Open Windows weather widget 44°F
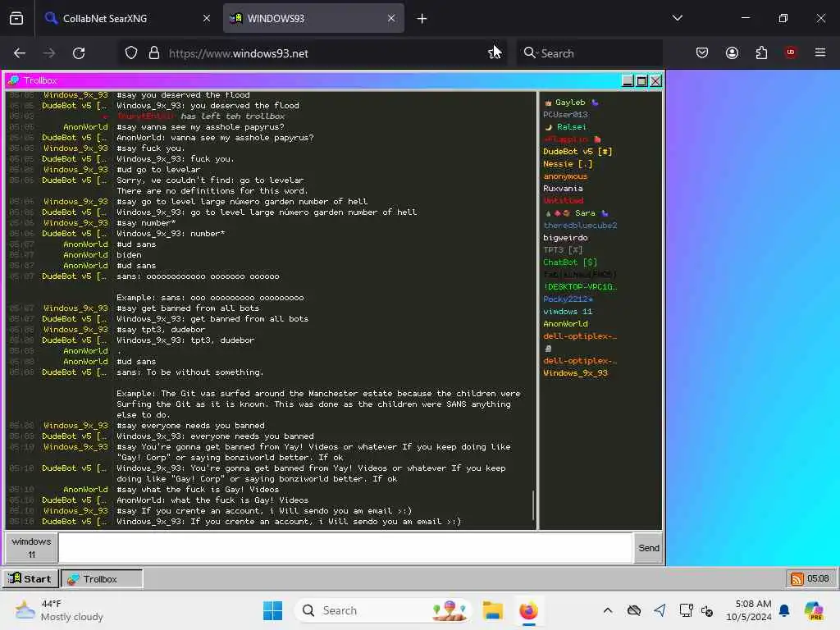The height and width of the screenshot is (630, 840). click(59, 610)
